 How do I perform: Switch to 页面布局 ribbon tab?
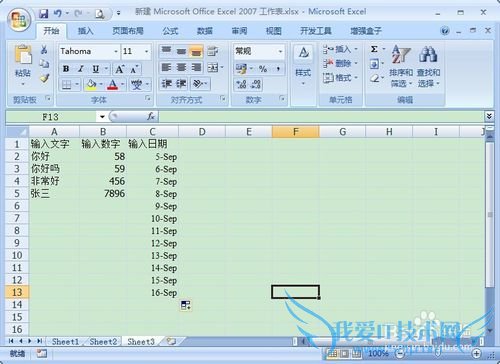tap(128, 31)
